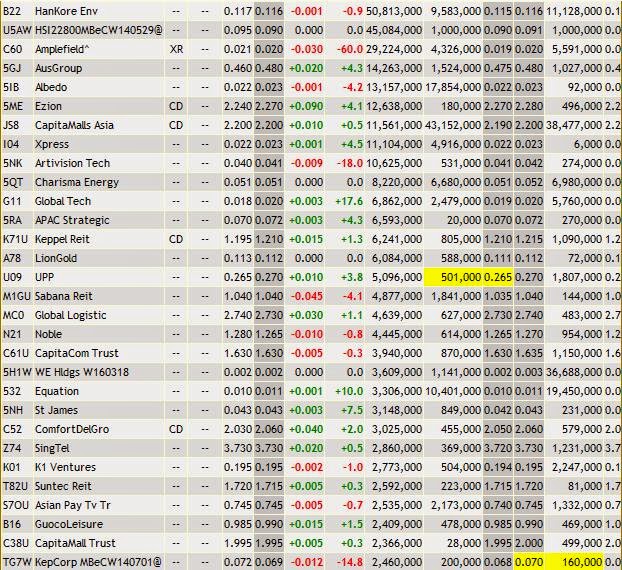Select the St James stock name
The image size is (622, 570).
point(56,410)
